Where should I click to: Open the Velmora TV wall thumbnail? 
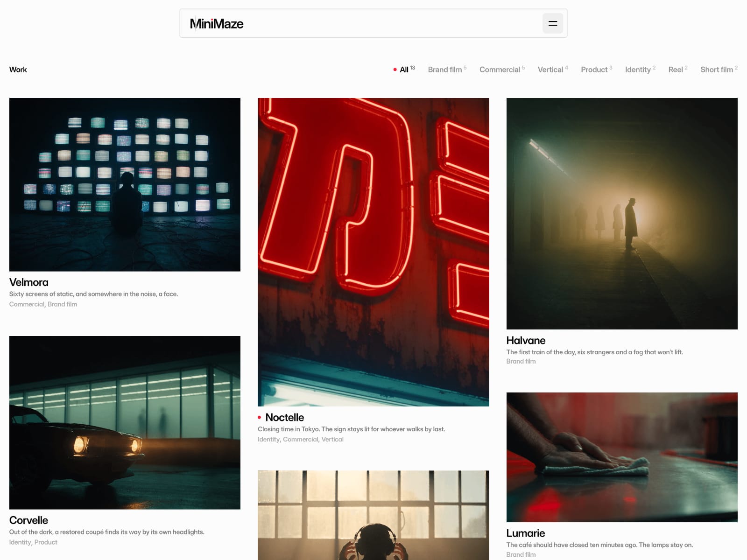click(125, 185)
